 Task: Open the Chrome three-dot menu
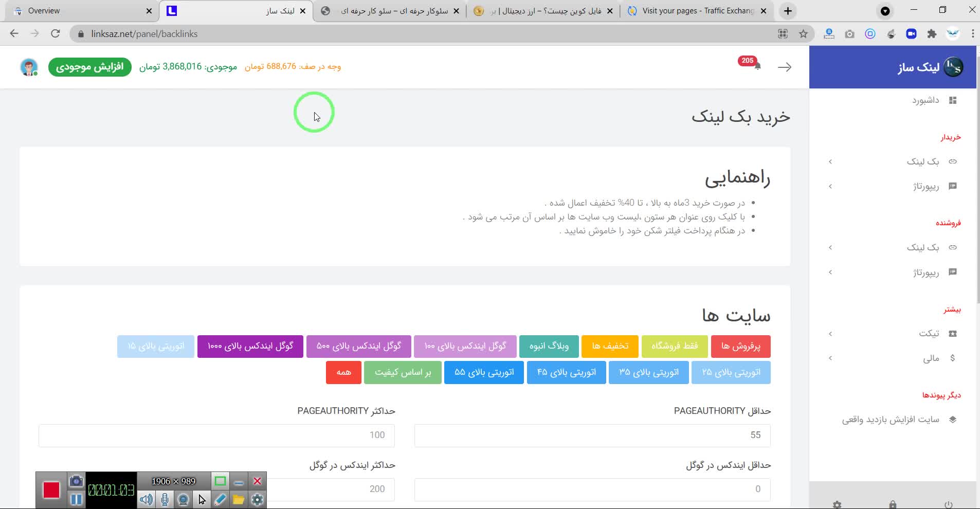point(972,34)
